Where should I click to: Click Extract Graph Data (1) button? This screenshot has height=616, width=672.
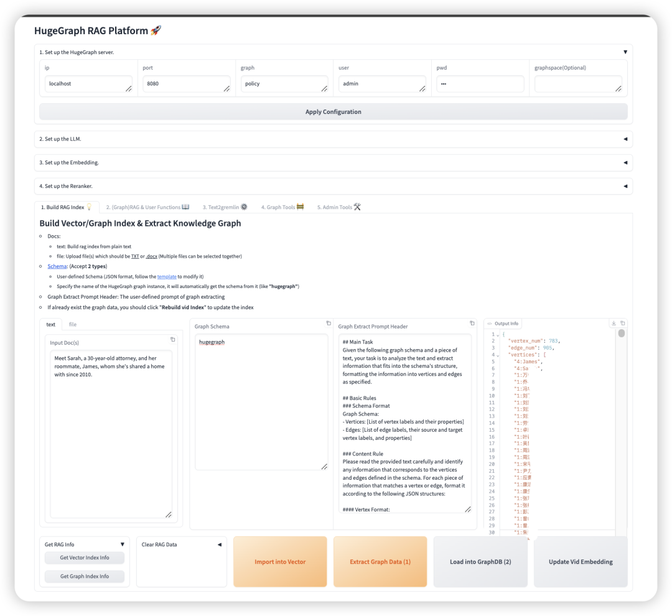coord(380,562)
